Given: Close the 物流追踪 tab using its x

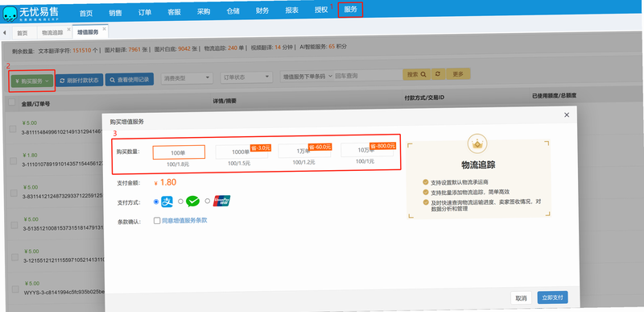Looking at the screenshot, I should click(x=68, y=30).
